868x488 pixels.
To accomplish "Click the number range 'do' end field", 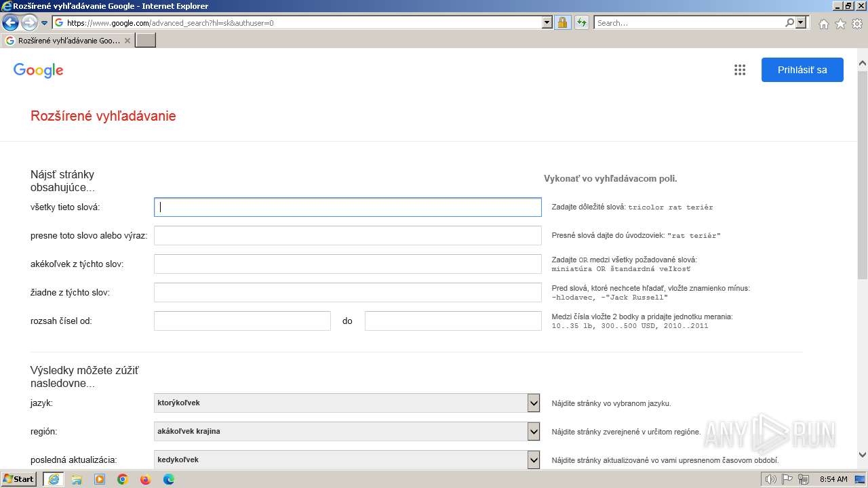I will tap(453, 321).
